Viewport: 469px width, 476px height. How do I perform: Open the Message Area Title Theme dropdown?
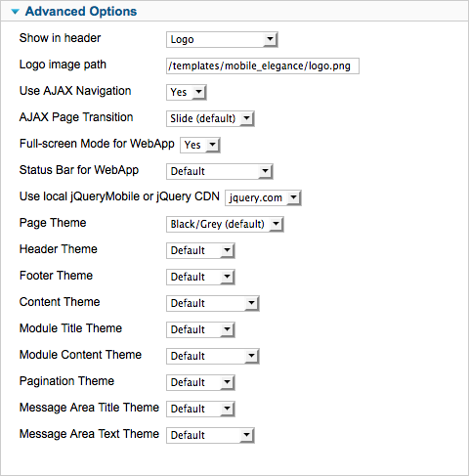pyautogui.click(x=200, y=409)
